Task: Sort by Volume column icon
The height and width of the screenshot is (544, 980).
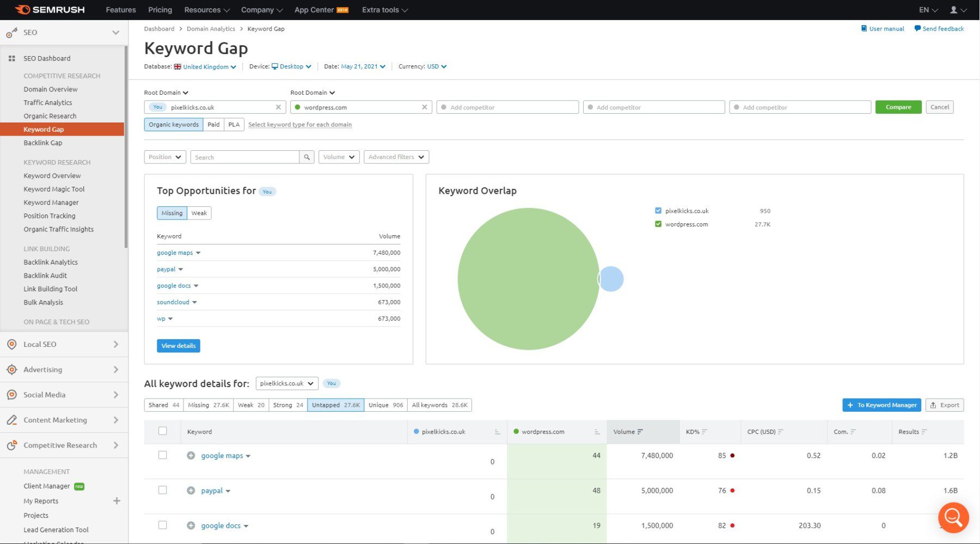Action: 640,432
